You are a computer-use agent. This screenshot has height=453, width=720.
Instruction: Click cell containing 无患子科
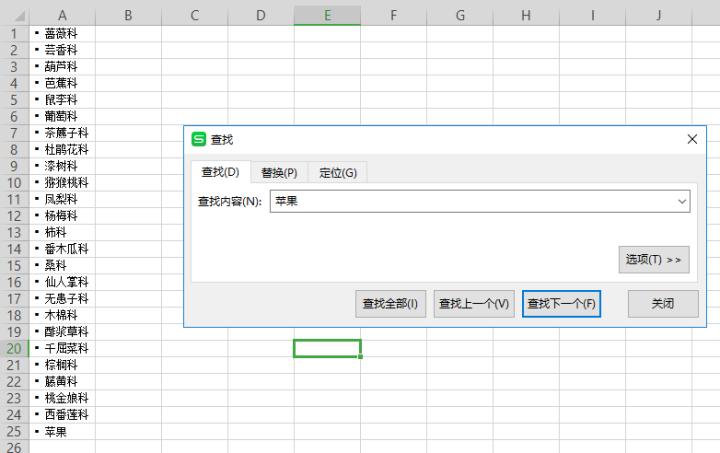[62, 299]
